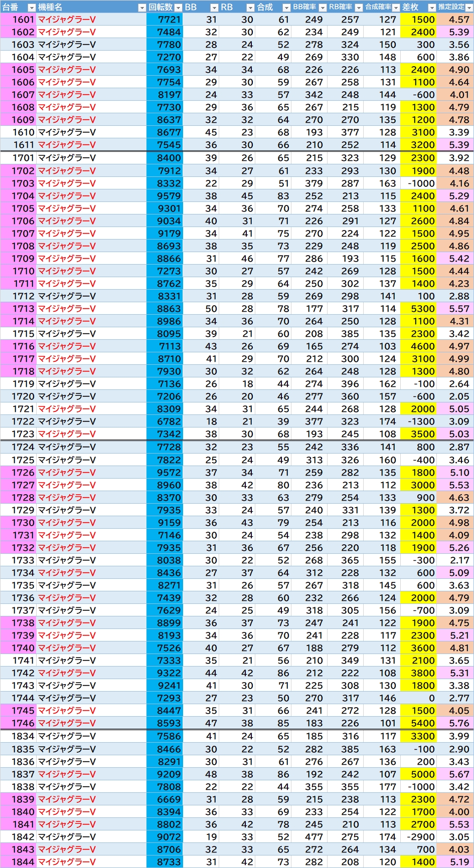Open the 合成 column filter dropdown
This screenshot has height=868, width=474.
pos(286,8)
